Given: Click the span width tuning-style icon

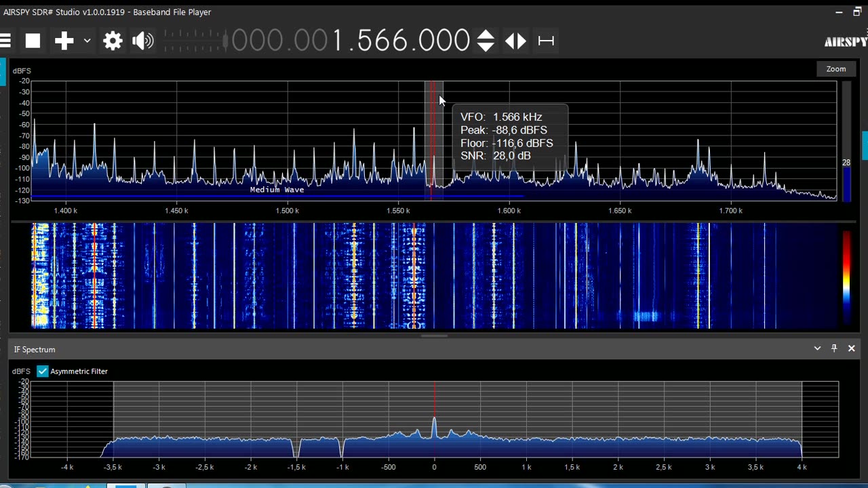Looking at the screenshot, I should pos(546,41).
